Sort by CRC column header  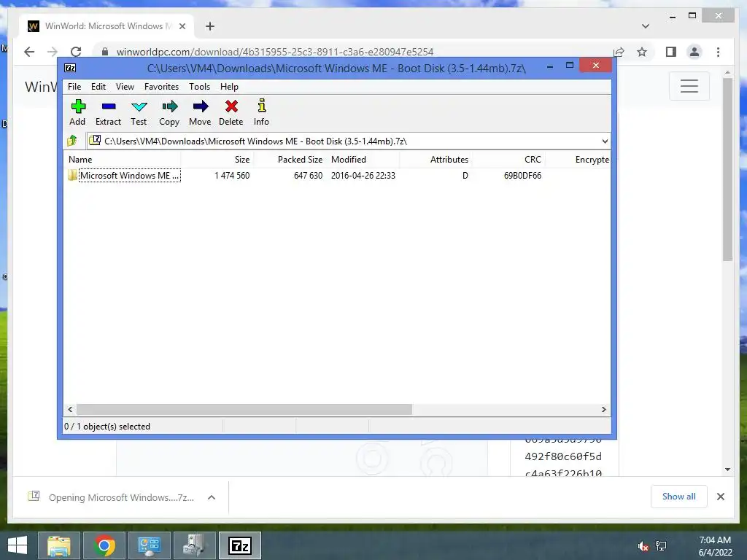pyautogui.click(x=508, y=160)
